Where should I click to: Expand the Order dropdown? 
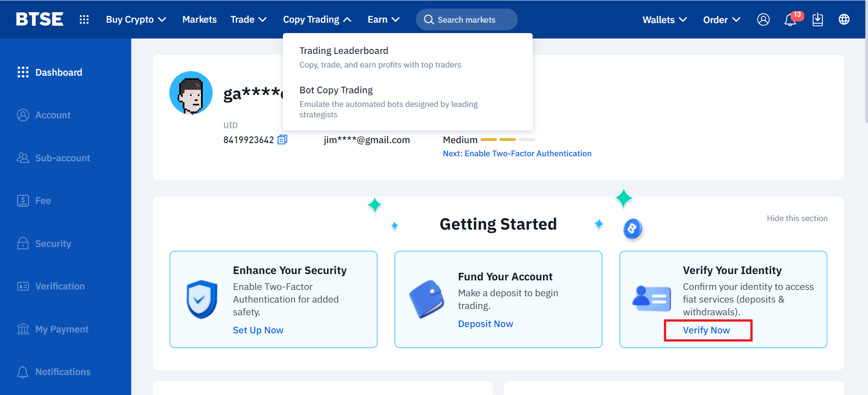tap(722, 19)
